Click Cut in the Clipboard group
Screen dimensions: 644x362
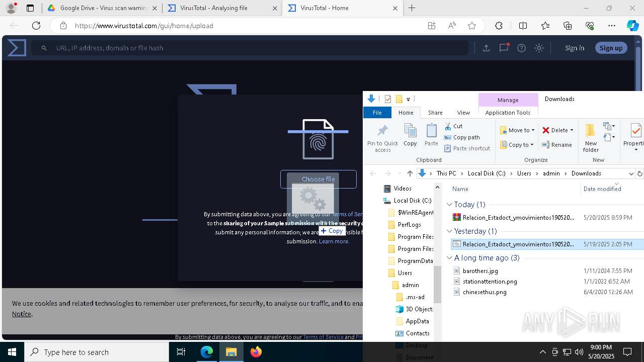click(x=453, y=126)
